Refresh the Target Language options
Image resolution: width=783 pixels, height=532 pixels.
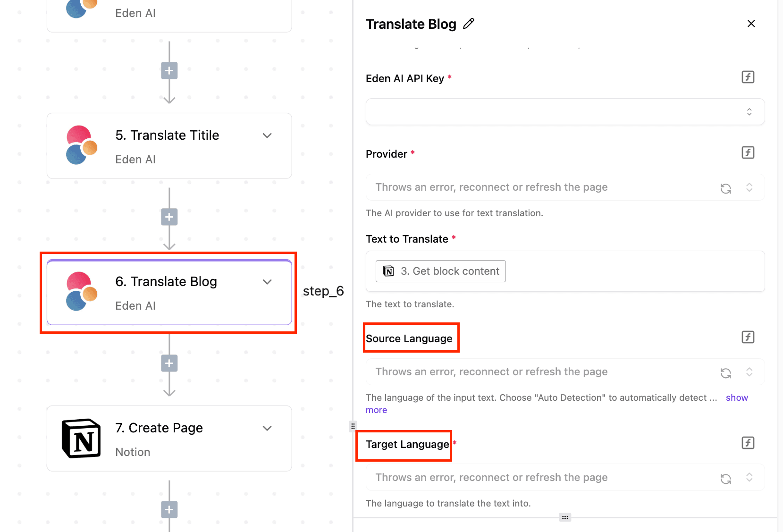725,479
